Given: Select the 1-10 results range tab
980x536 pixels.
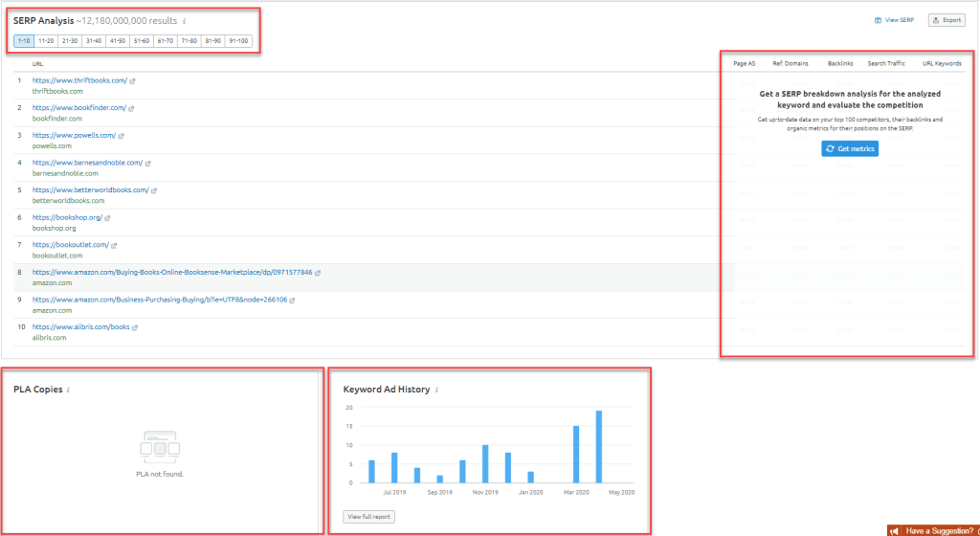Looking at the screenshot, I should point(24,41).
